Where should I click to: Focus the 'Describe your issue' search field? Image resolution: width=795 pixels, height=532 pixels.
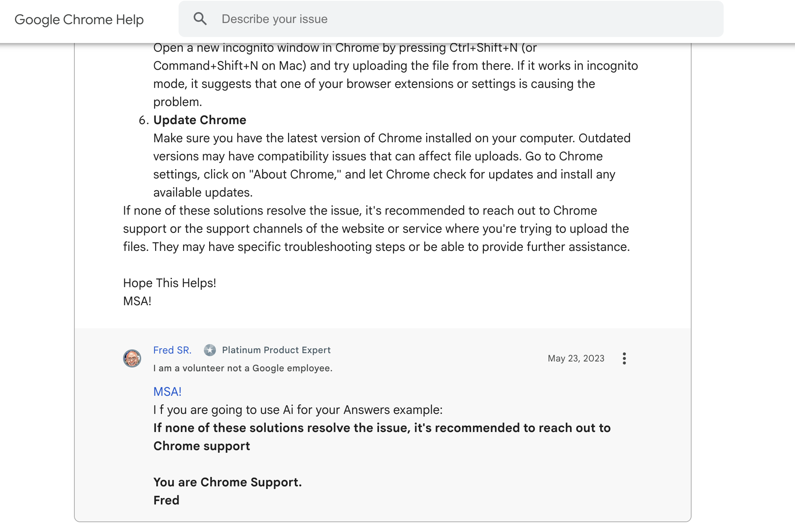451,19
